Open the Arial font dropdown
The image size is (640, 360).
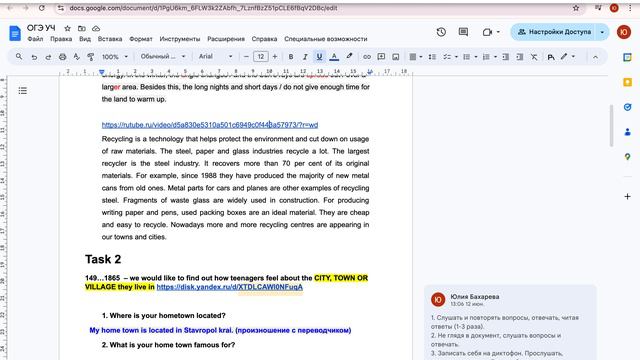coord(215,57)
